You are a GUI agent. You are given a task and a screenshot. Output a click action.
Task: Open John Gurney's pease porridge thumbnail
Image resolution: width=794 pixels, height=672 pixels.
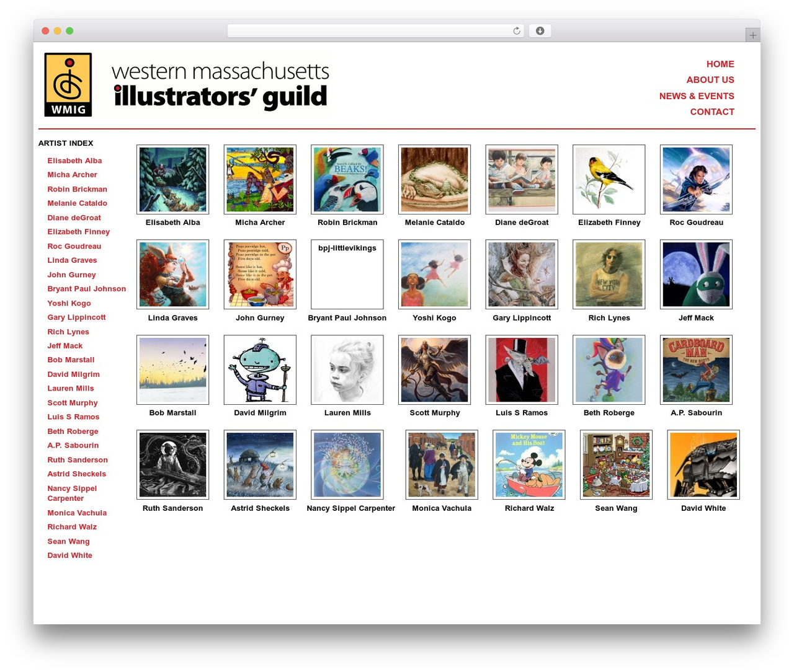tap(260, 275)
